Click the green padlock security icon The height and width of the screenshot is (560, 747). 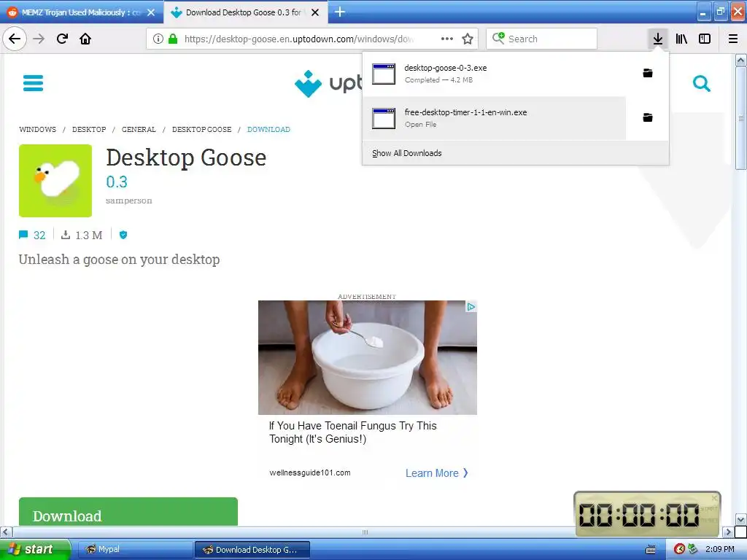[173, 39]
